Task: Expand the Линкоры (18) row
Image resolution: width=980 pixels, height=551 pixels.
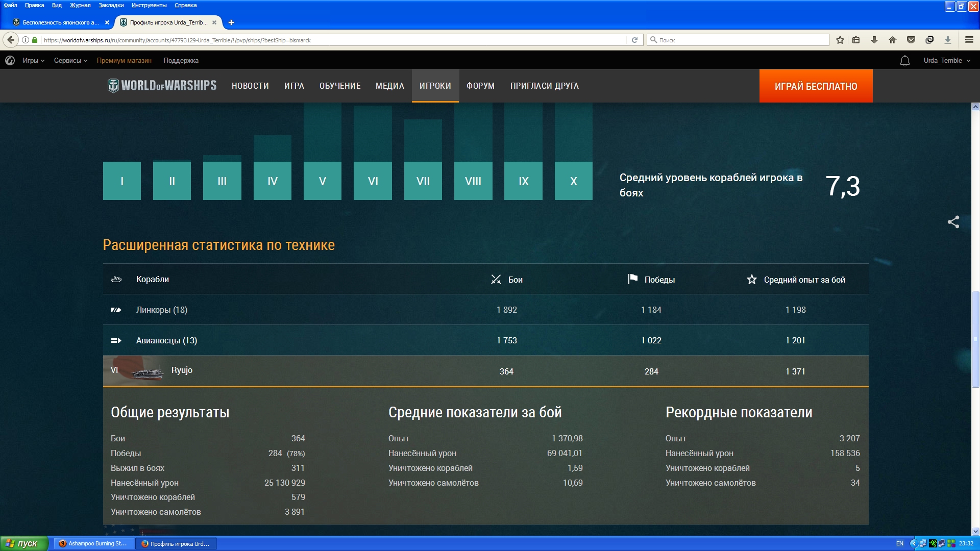Action: coord(486,310)
